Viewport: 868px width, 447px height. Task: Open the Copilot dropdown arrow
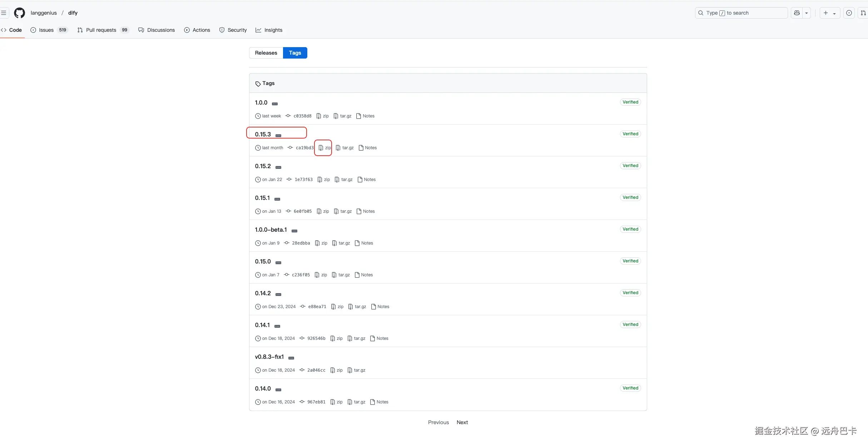806,13
